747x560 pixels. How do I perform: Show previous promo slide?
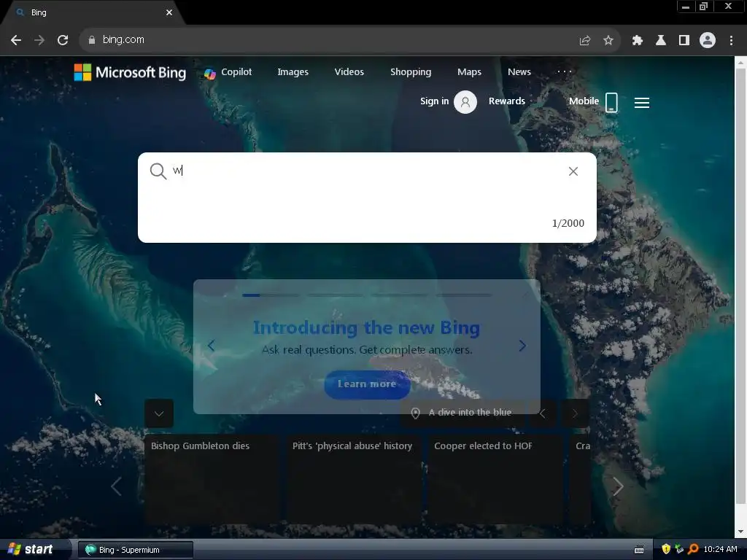212,346
